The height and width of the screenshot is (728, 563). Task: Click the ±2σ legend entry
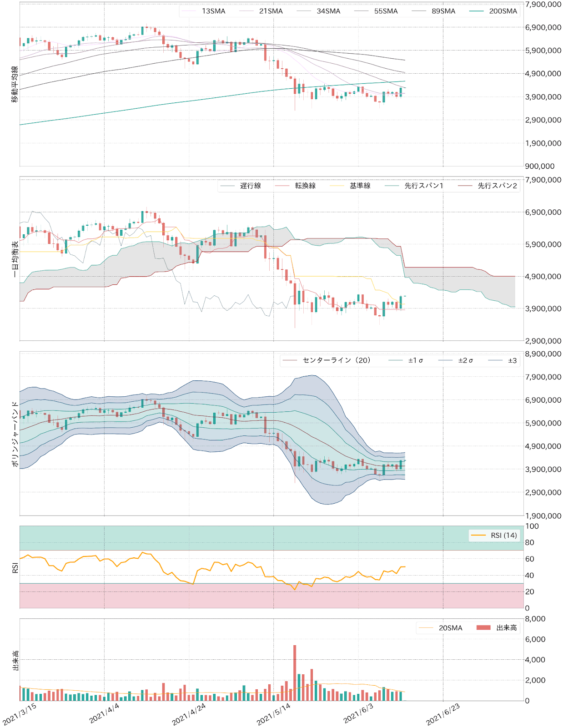pos(465,360)
